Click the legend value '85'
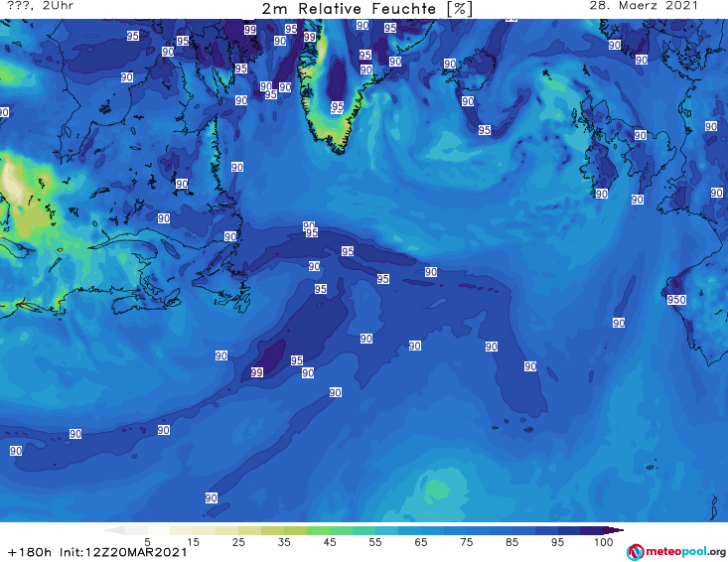 click(512, 542)
